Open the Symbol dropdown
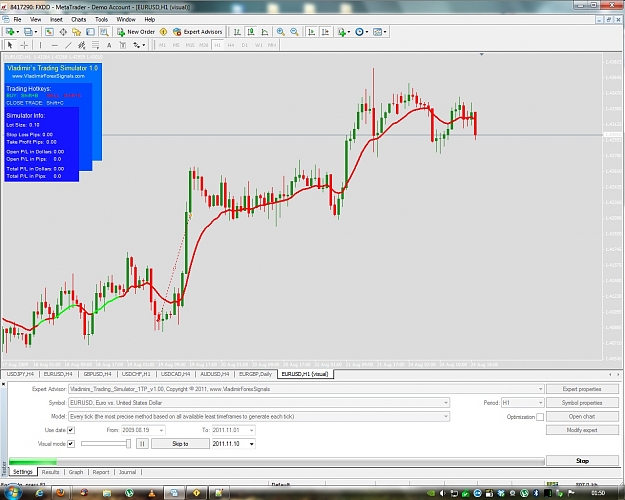625x500 pixels. [446, 403]
